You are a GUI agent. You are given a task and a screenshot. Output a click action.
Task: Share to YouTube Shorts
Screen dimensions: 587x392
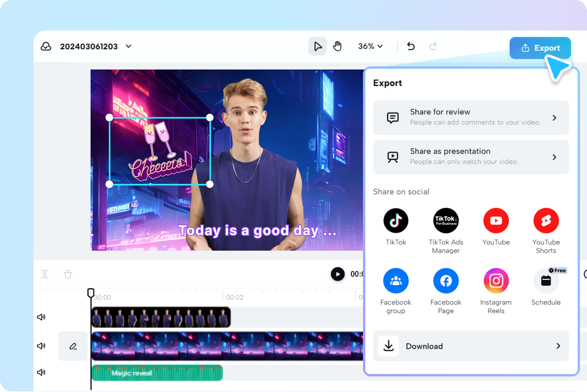[546, 221]
